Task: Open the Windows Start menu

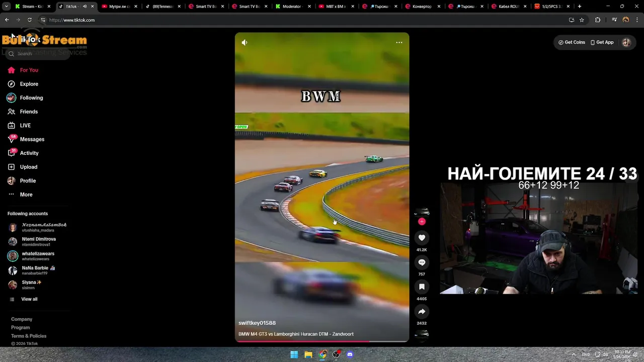Action: coord(294,354)
